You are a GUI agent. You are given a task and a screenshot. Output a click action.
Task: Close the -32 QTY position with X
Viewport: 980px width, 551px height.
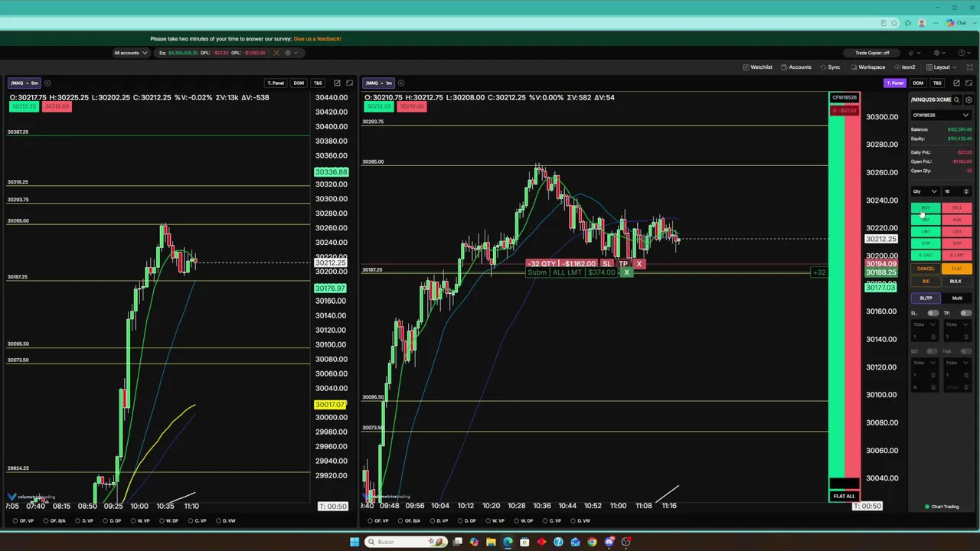click(x=639, y=263)
